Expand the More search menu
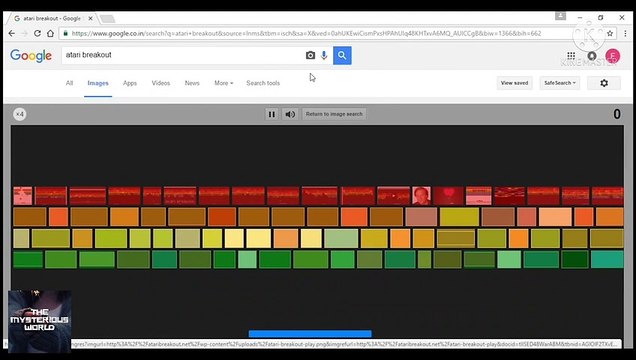This screenshot has width=636, height=360. tap(223, 83)
